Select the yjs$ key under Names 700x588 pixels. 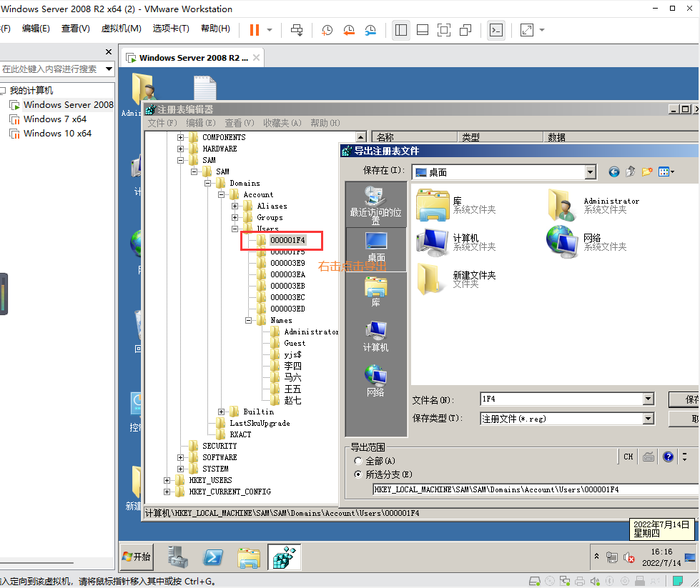[x=292, y=354]
